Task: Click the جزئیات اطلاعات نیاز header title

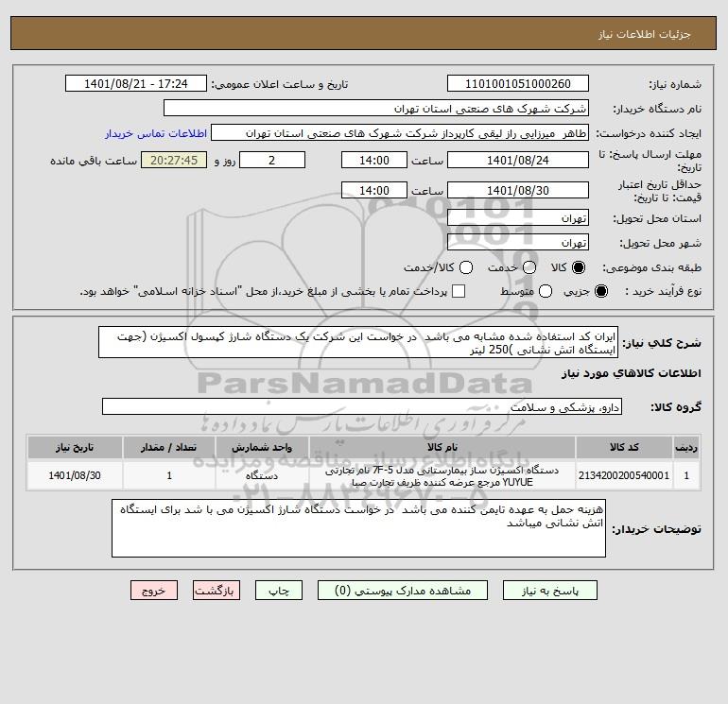Action: click(645, 34)
